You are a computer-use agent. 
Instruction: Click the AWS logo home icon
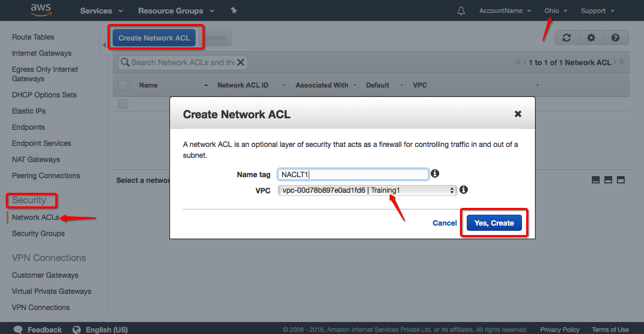pyautogui.click(x=41, y=10)
